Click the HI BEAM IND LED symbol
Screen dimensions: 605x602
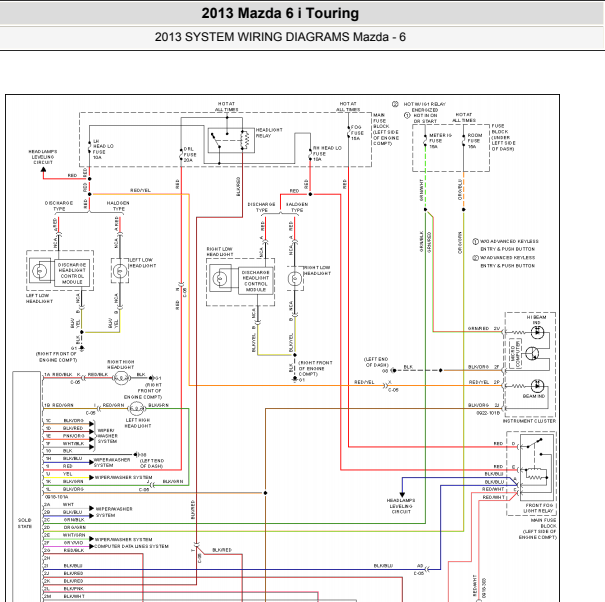[537, 332]
